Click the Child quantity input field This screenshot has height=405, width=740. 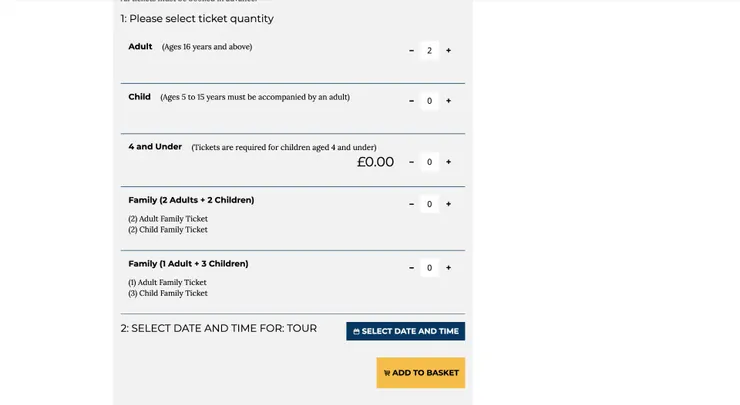(429, 101)
